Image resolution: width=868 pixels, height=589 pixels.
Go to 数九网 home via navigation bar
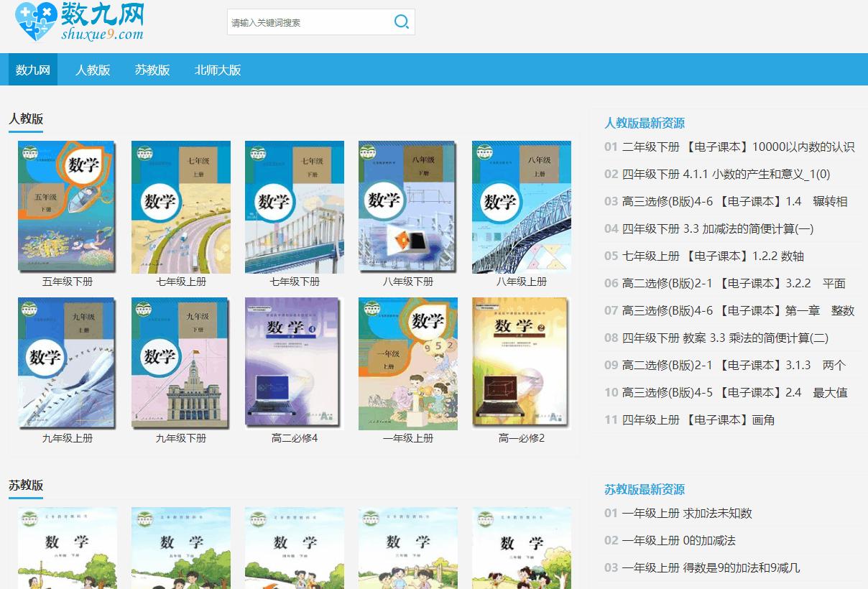point(32,69)
